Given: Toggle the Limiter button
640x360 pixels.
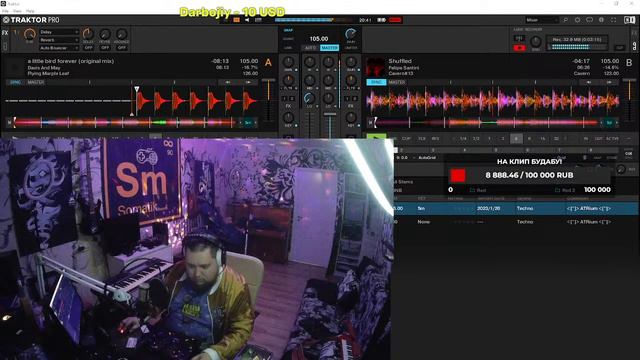Looking at the screenshot, I should (351, 48).
